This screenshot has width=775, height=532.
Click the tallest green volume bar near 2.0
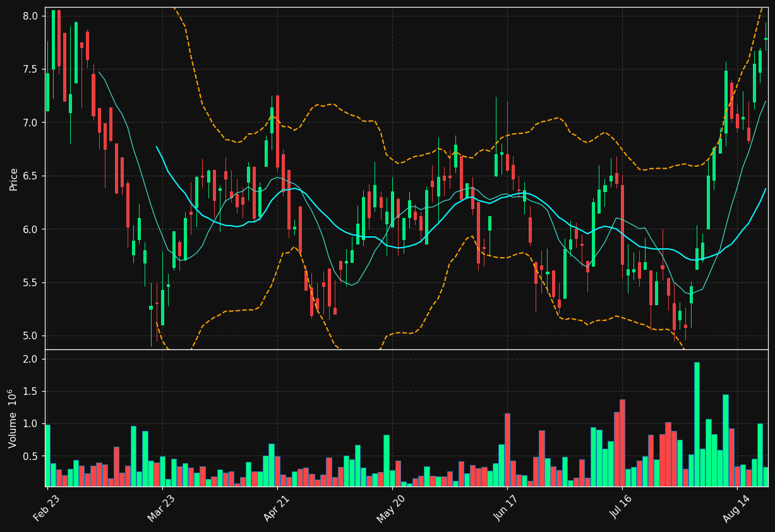[x=697, y=424]
